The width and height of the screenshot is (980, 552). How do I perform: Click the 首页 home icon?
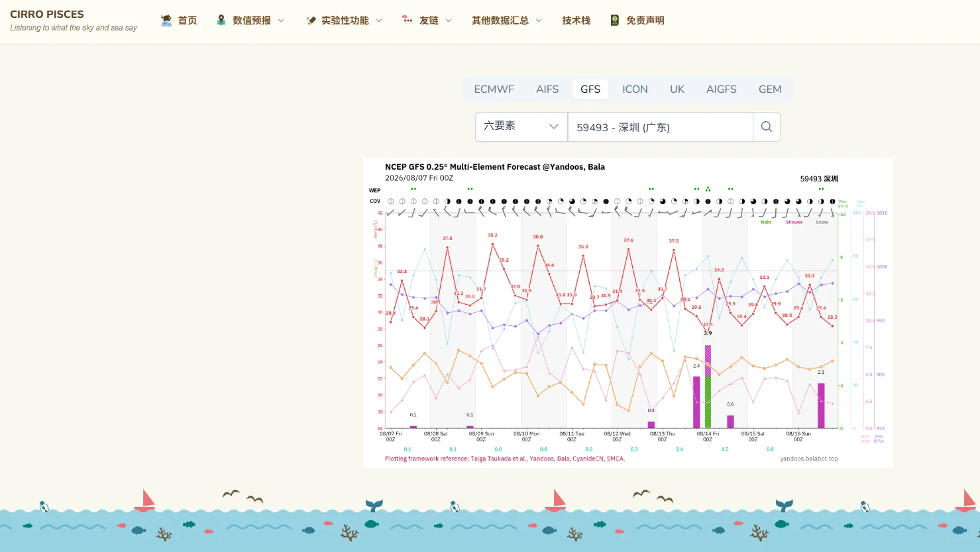pos(166,21)
